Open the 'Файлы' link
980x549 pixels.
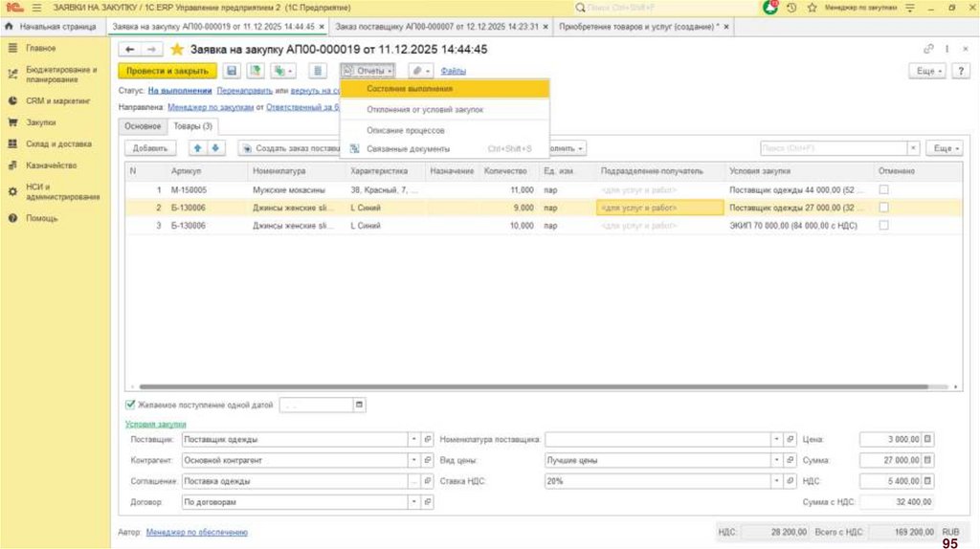click(453, 71)
